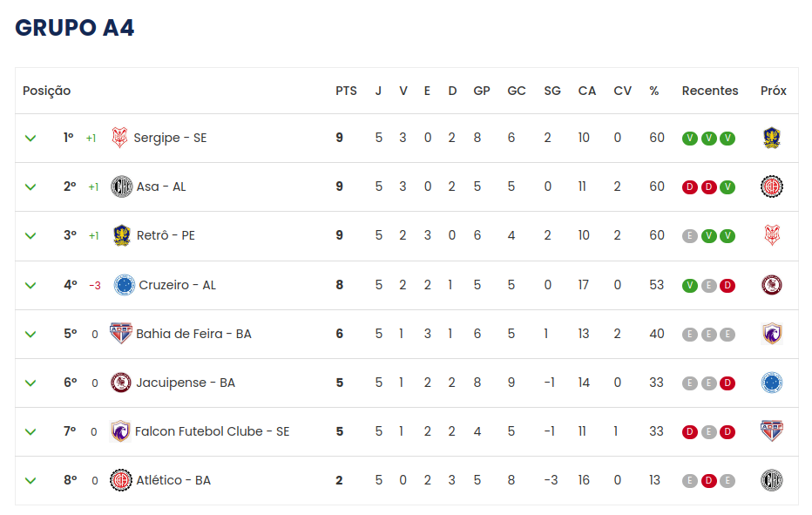The width and height of the screenshot is (812, 515).
Task: Select the Recentes column header
Action: [710, 91]
